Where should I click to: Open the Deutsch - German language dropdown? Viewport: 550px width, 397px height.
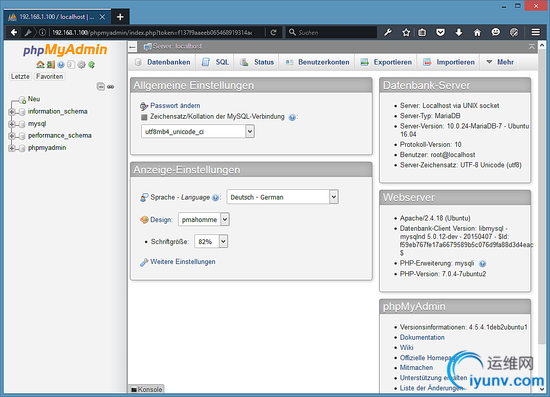point(283,197)
